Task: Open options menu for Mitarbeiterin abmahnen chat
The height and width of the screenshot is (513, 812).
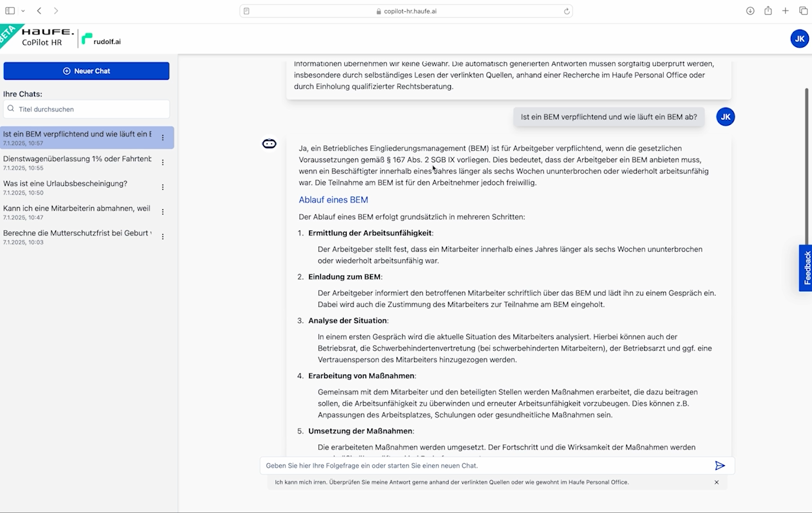Action: [x=163, y=212]
